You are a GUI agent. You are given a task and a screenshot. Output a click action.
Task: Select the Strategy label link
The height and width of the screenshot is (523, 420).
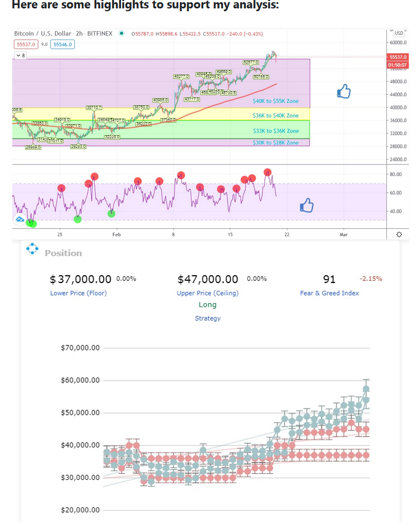208,318
